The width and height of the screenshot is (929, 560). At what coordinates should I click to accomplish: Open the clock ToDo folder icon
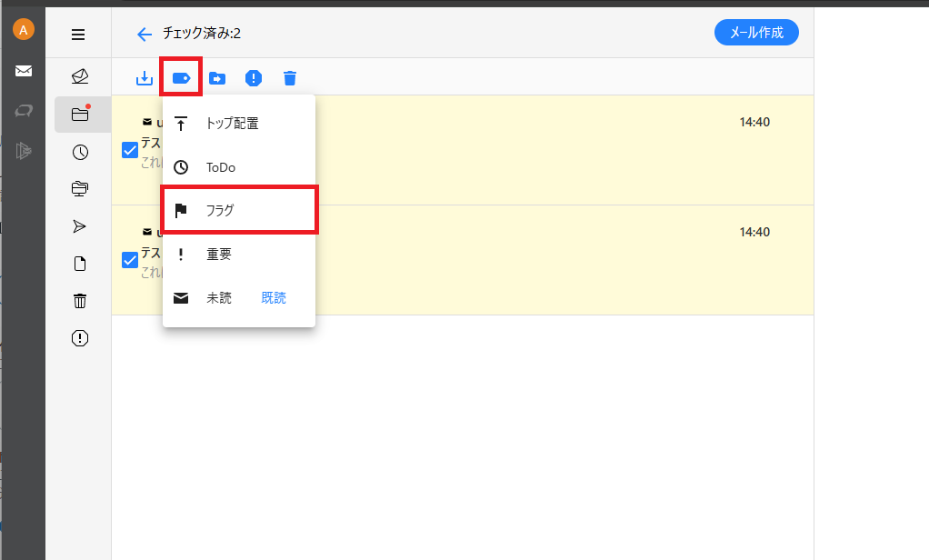click(80, 153)
